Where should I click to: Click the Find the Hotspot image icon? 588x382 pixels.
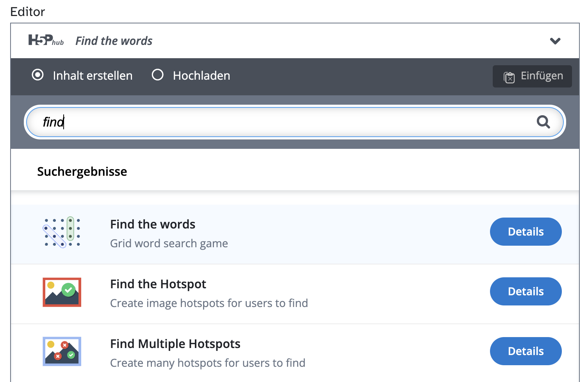pyautogui.click(x=62, y=292)
